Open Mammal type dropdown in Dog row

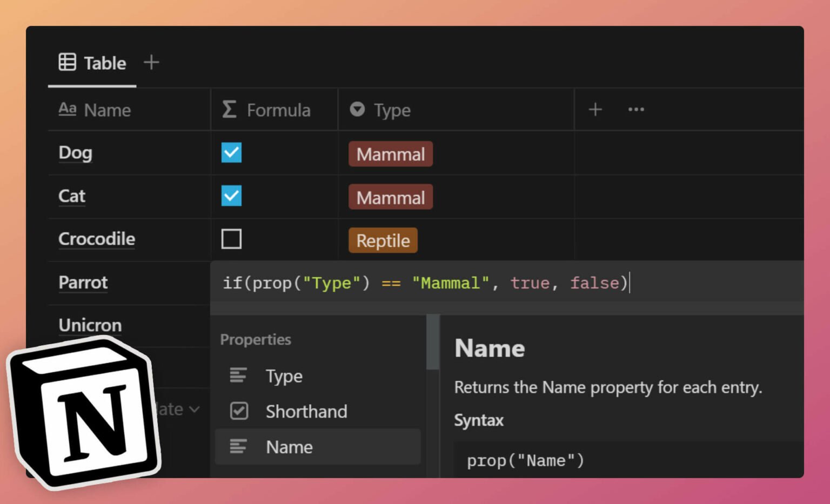click(x=390, y=154)
